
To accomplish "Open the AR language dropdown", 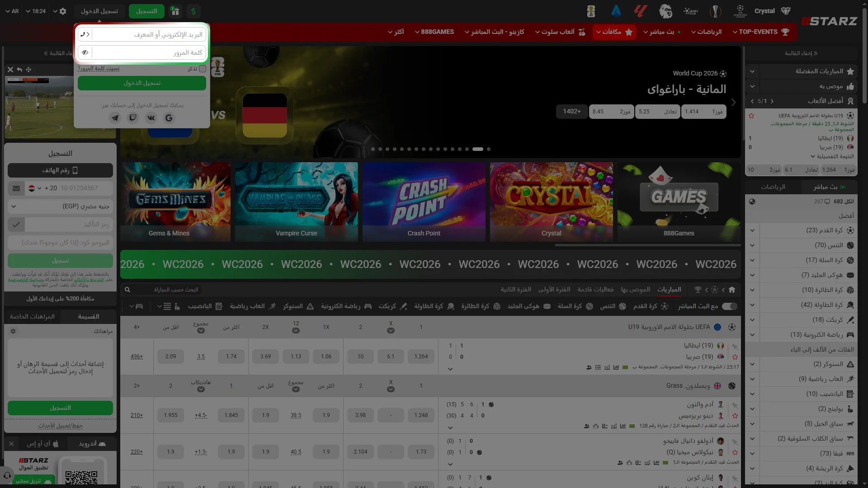I will coord(12,11).
